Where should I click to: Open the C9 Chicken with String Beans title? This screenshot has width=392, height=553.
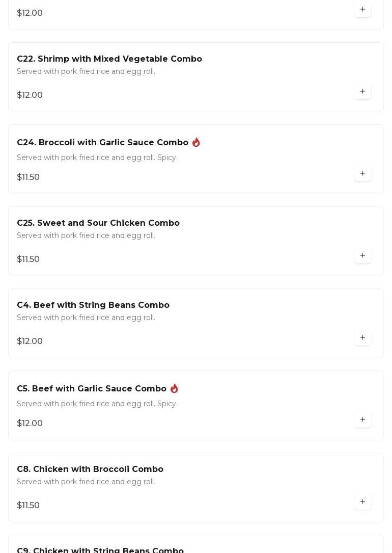[100, 550]
